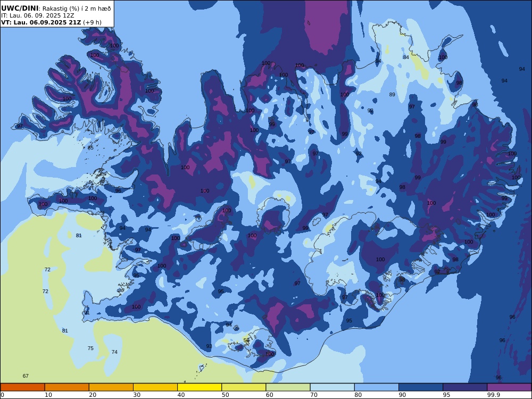Select the medium blue 90–95 legend swatch
This screenshot has height=399, width=532.
point(421,387)
